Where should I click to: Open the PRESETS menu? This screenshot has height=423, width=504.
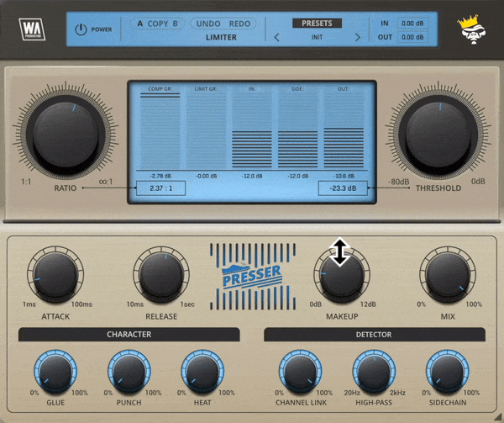click(318, 24)
